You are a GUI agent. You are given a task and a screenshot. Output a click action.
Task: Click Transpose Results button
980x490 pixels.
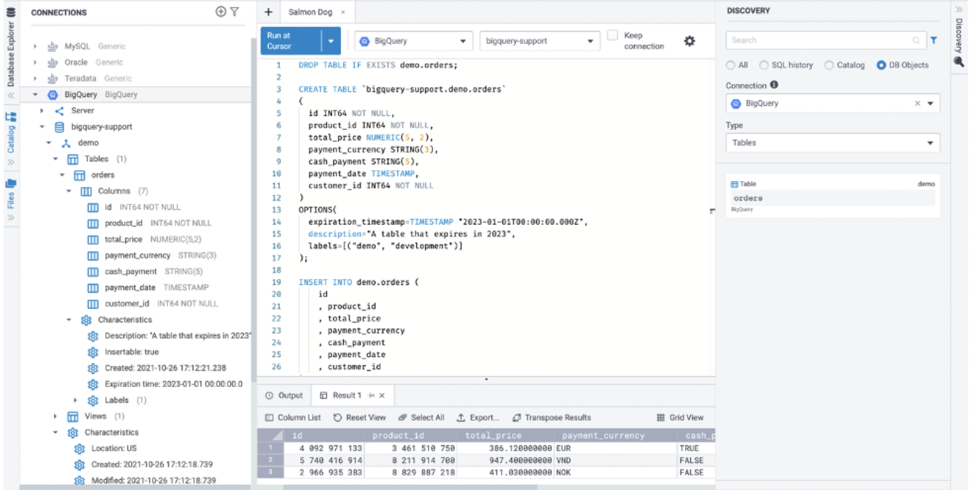551,418
